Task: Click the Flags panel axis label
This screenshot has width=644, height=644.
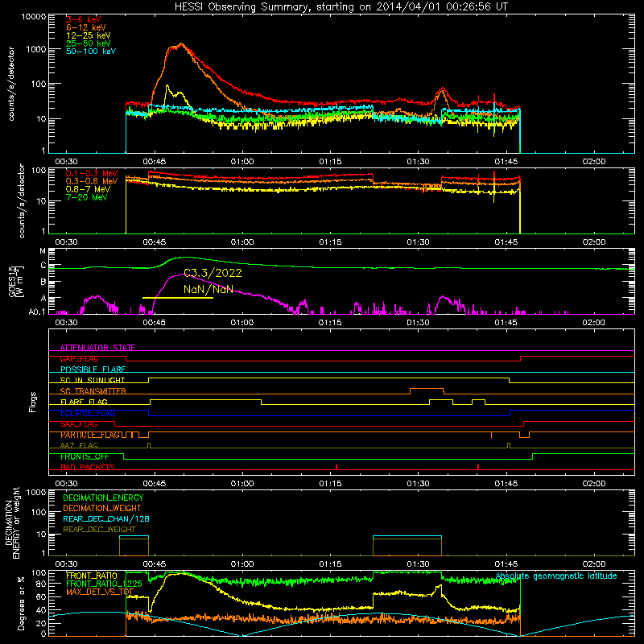Action: pyautogui.click(x=33, y=402)
